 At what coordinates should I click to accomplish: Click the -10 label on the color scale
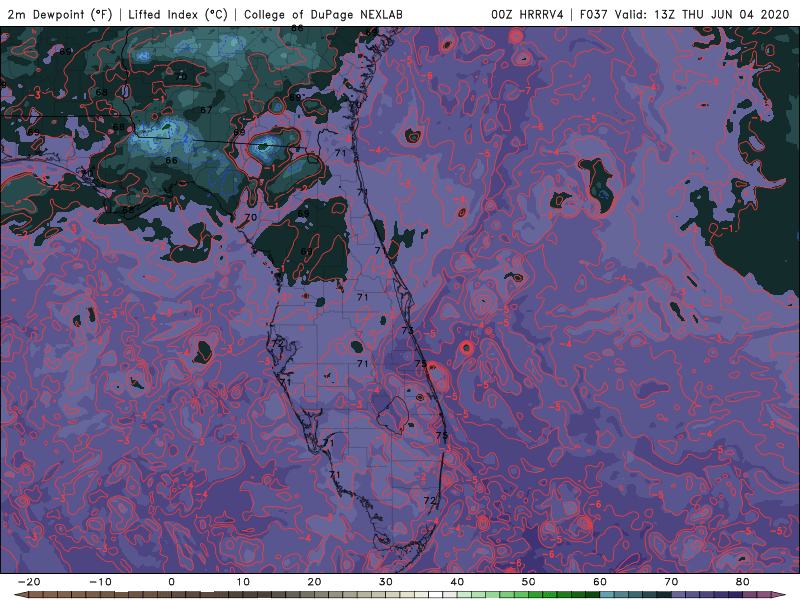[100, 582]
